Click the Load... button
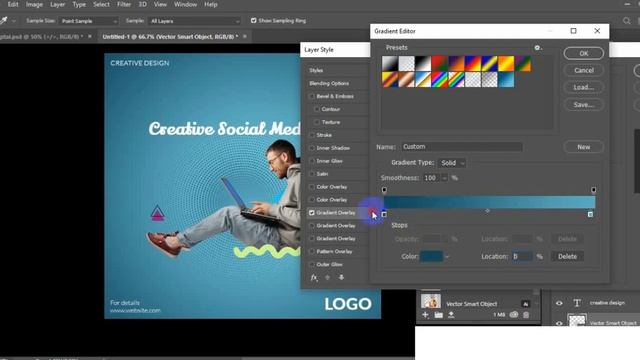Image resolution: width=640 pixels, height=360 pixels. pos(584,87)
